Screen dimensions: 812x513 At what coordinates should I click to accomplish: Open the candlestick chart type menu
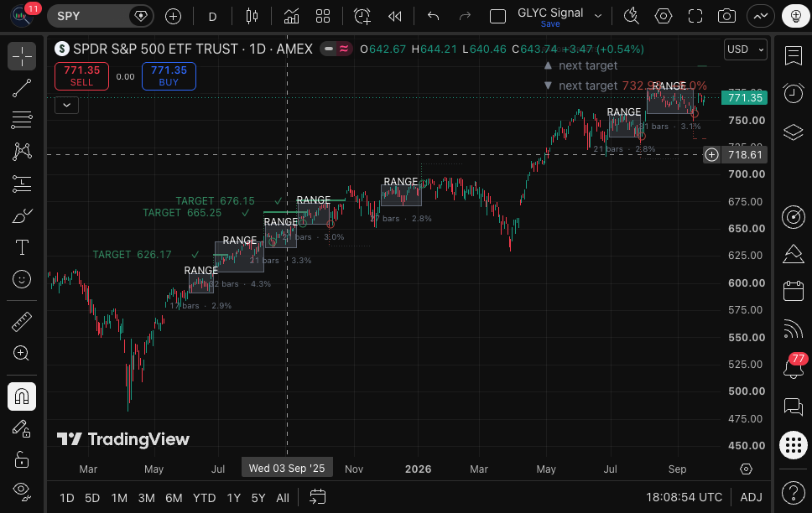[x=252, y=17]
